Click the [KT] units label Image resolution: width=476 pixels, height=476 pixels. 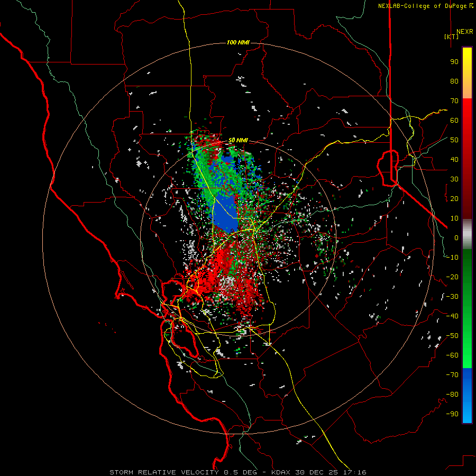[451, 36]
